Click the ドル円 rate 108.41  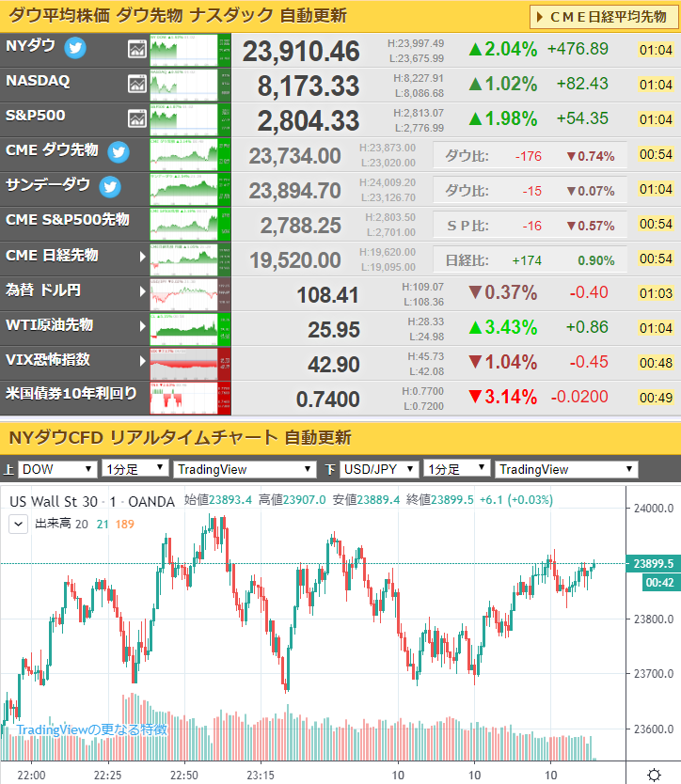(327, 295)
